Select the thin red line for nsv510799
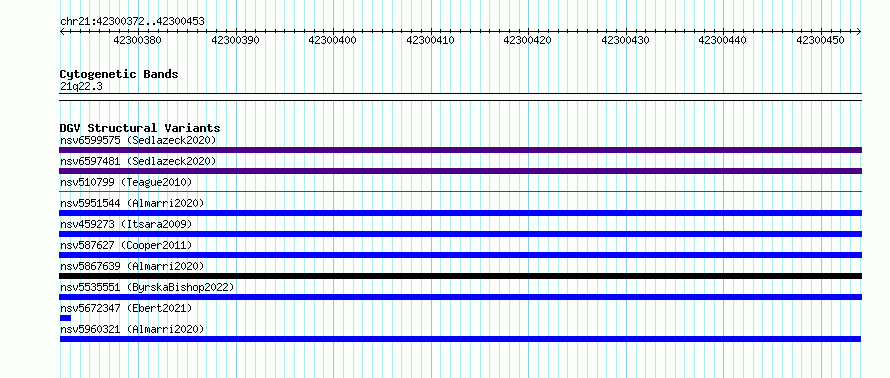The width and height of the screenshot is (890, 378). pyautogui.click(x=460, y=191)
